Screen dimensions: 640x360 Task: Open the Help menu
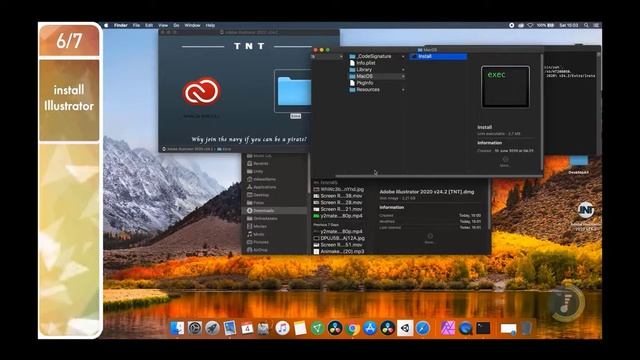tap(210, 25)
